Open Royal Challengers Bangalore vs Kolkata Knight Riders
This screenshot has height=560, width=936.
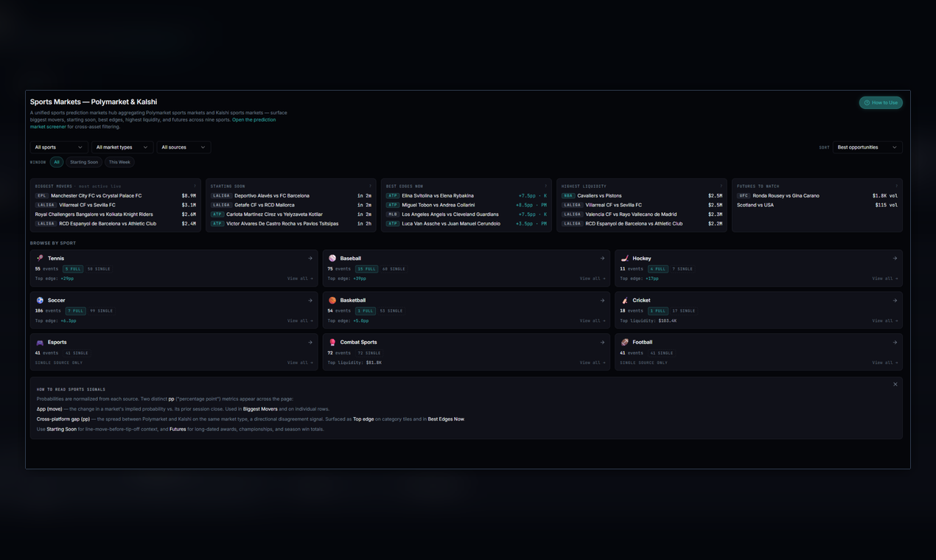point(116,214)
